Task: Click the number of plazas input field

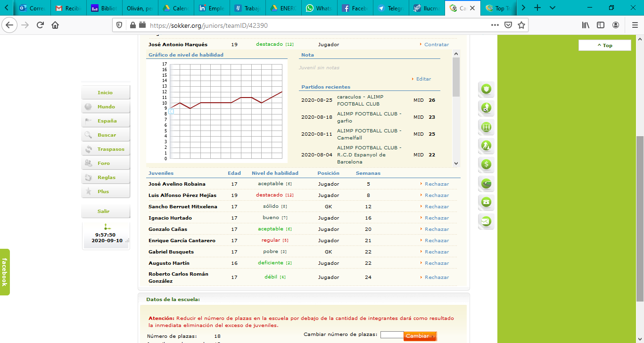Action: pyautogui.click(x=392, y=335)
